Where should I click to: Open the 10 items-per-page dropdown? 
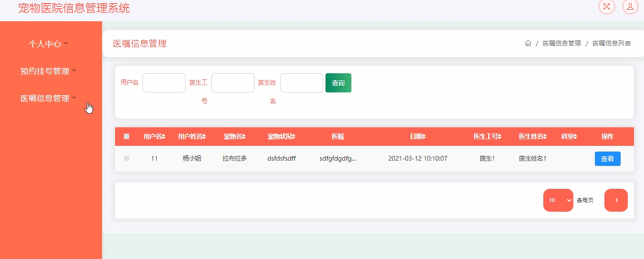point(558,200)
